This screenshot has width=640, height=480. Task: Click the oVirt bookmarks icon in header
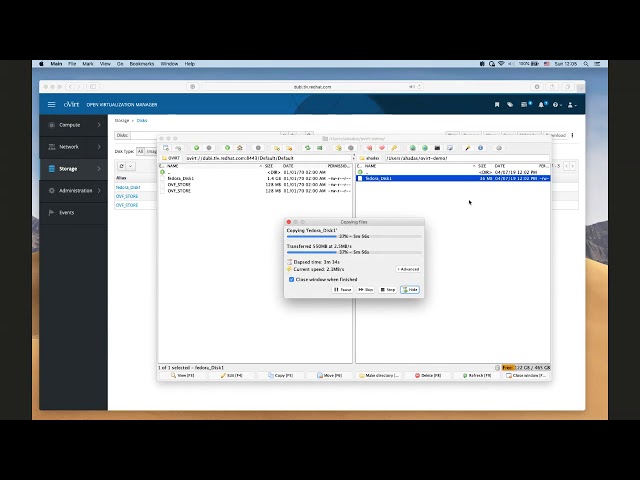click(497, 104)
